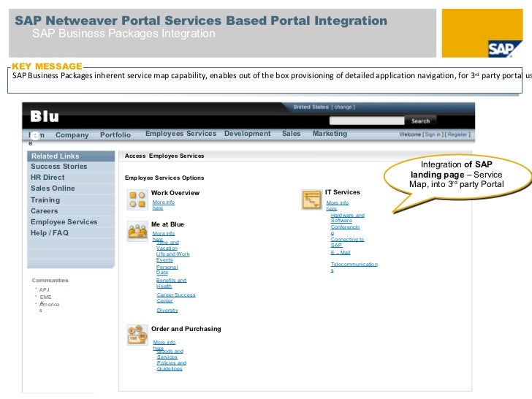Open Sales Online in Related Links
This screenshot has width=532, height=399.
pyautogui.click(x=53, y=189)
